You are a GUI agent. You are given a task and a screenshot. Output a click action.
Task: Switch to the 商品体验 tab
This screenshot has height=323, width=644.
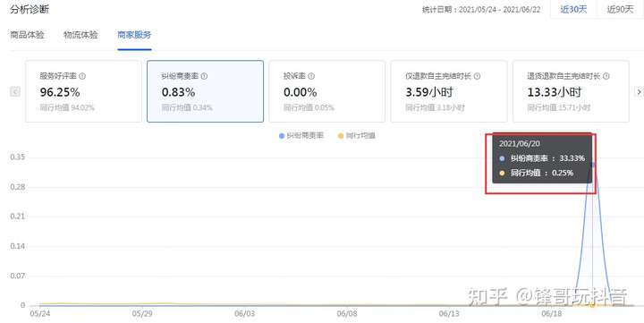click(x=27, y=35)
